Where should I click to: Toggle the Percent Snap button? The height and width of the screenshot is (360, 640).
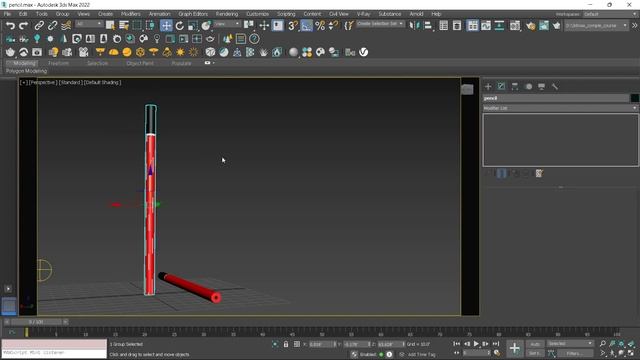(320, 26)
